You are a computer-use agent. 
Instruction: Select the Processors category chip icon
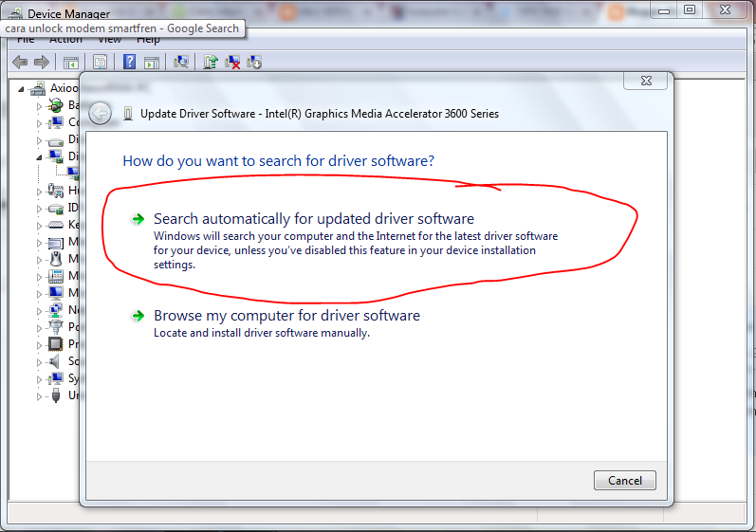(x=56, y=344)
